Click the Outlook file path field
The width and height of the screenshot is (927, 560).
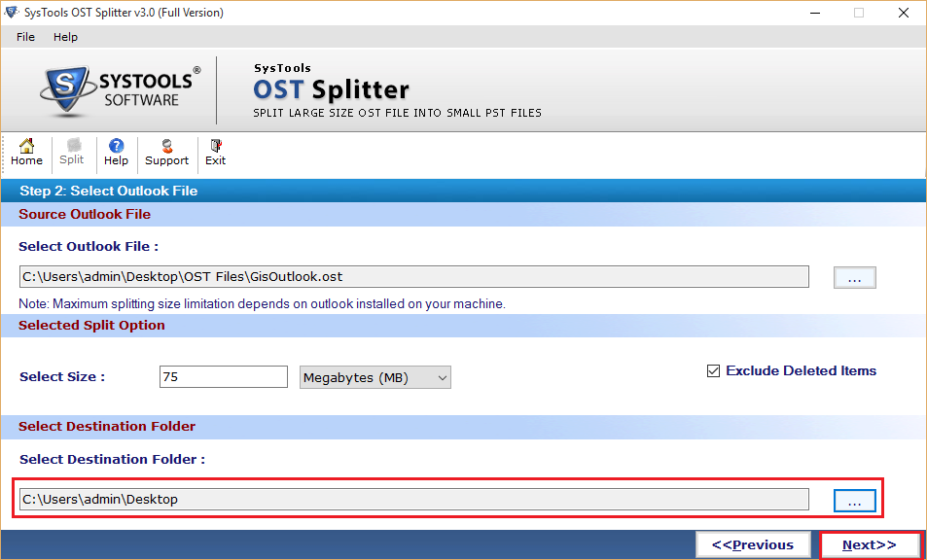(x=413, y=276)
